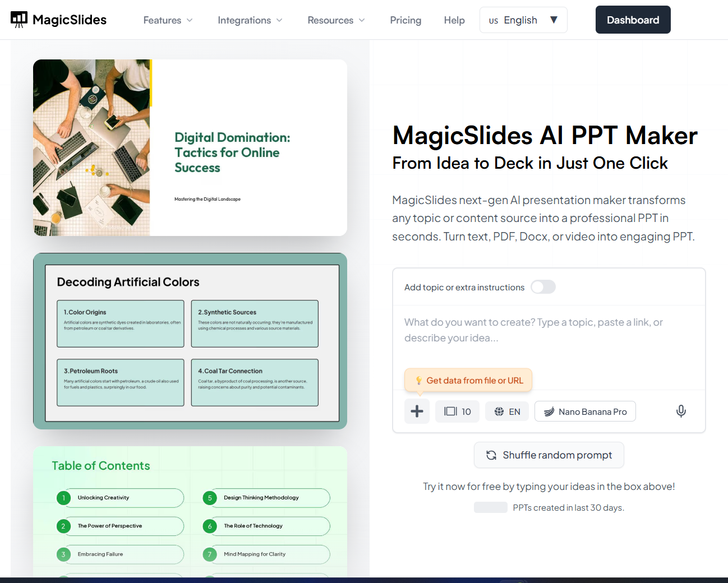Open the Pricing page
The image size is (728, 583).
click(406, 20)
